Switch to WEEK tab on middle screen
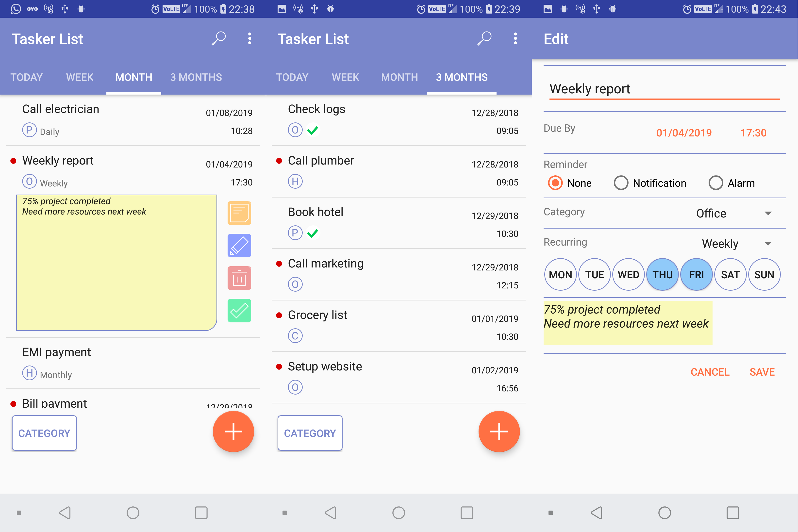 point(345,77)
